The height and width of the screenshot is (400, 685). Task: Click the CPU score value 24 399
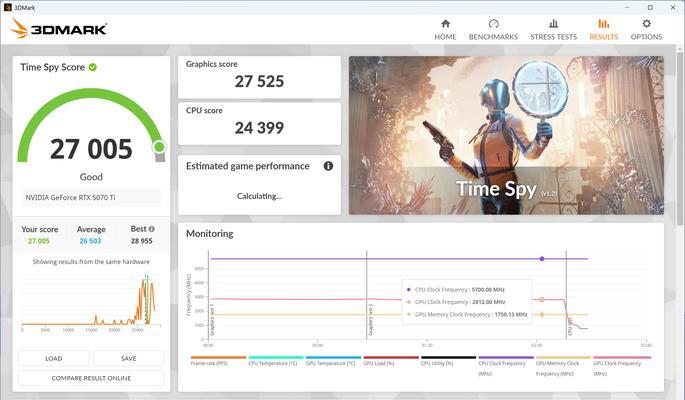[259, 128]
